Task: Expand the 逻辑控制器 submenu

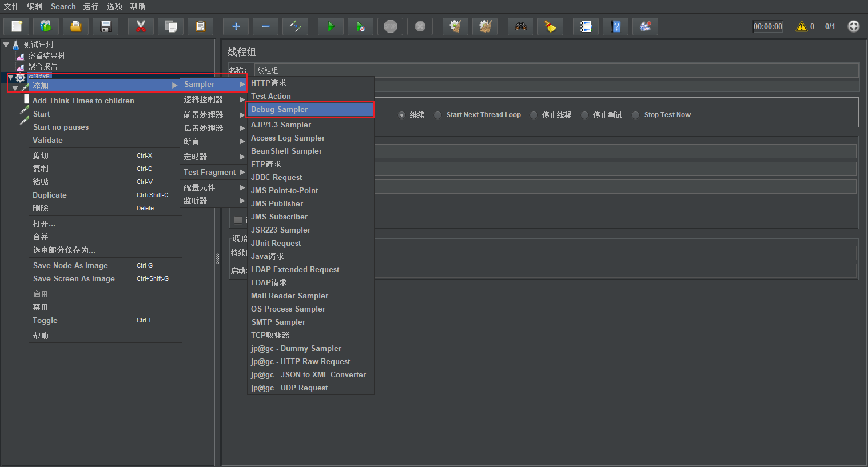Action: [214, 99]
